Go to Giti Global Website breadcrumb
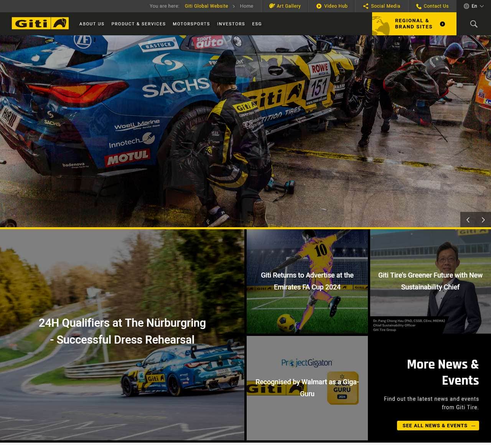Screen dimensions: 491x448 (x=206, y=6)
